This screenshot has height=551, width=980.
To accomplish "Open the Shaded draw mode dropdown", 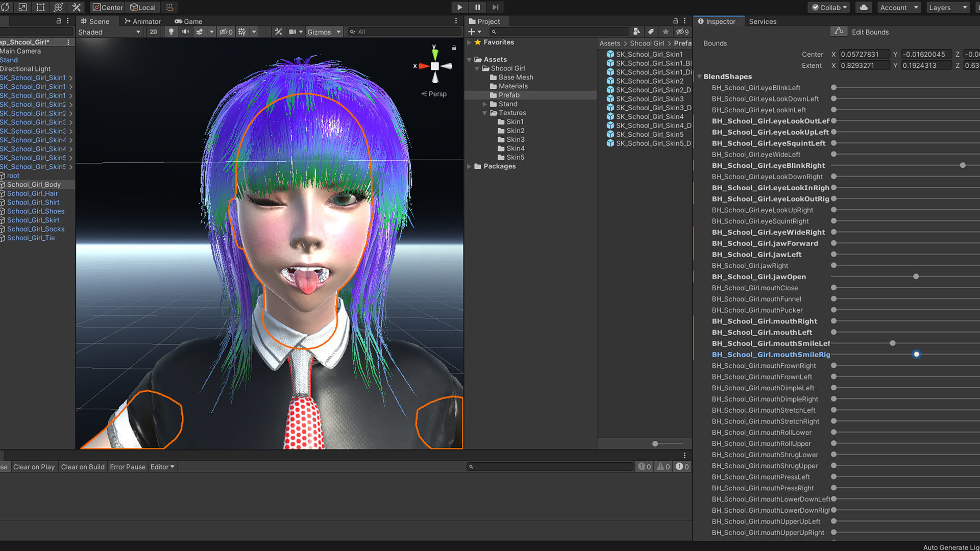I will tap(109, 32).
